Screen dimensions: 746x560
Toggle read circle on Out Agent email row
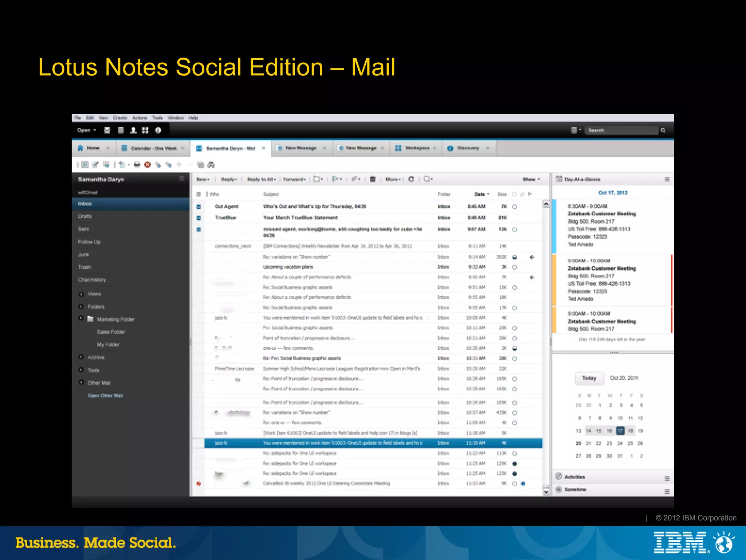point(515,207)
